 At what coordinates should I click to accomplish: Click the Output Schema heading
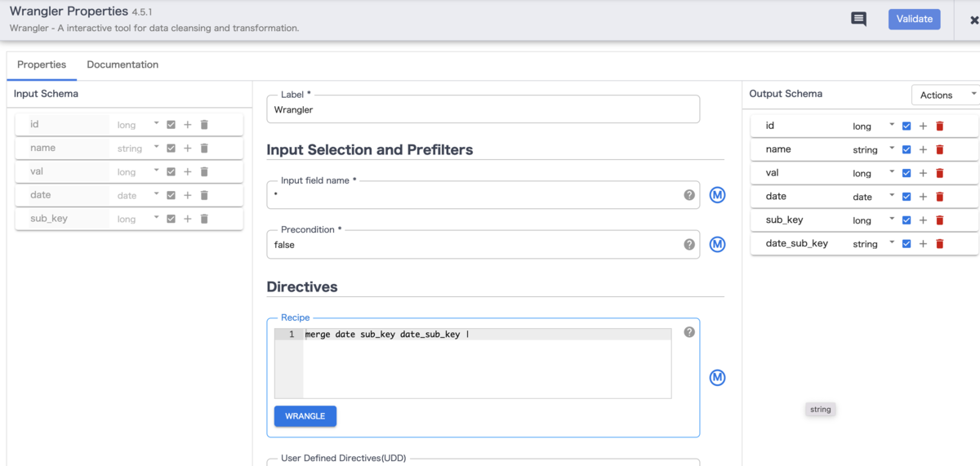[x=786, y=94]
